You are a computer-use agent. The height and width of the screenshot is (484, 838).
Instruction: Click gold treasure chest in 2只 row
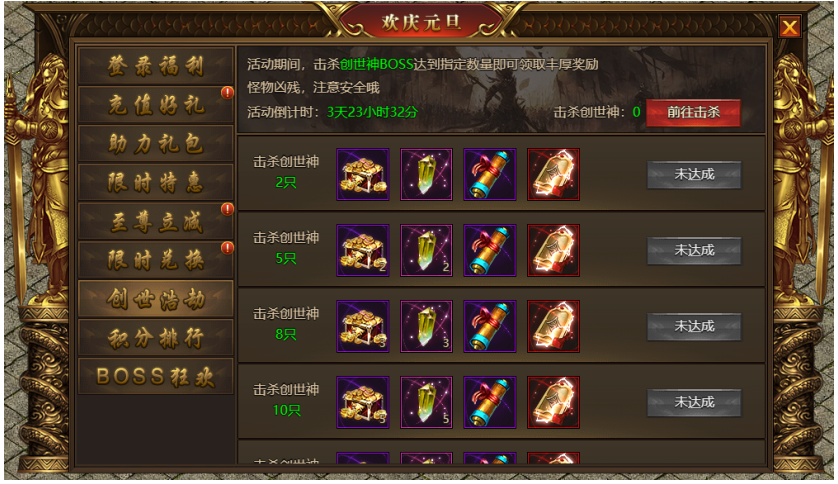[x=363, y=175]
